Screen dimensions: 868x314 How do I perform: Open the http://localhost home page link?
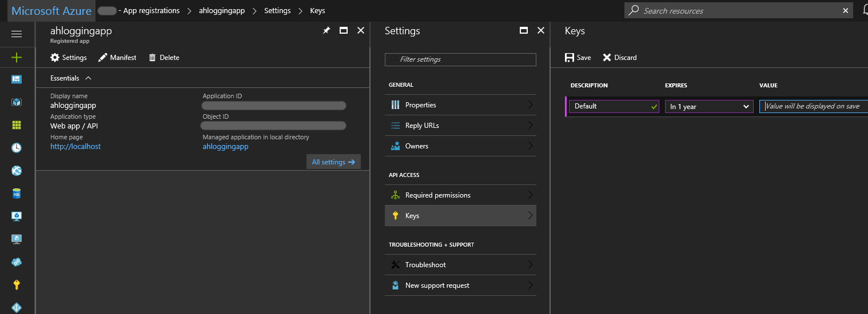75,146
